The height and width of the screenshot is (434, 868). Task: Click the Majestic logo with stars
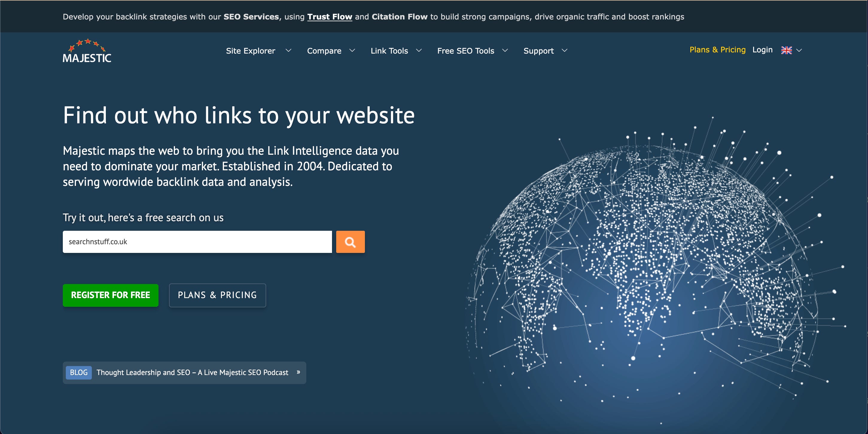tap(87, 51)
